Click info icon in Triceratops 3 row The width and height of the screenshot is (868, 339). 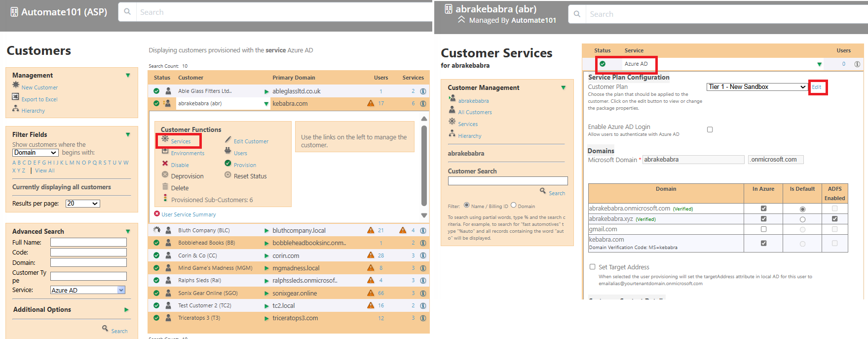click(x=423, y=318)
